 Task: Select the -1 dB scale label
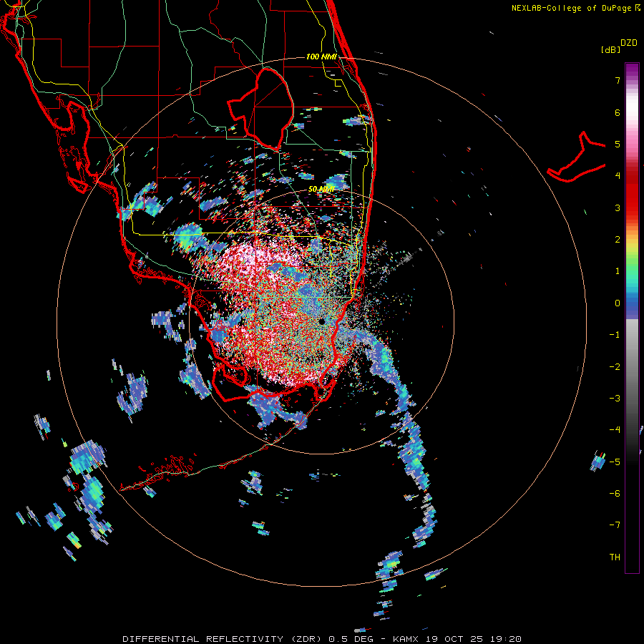coord(615,335)
